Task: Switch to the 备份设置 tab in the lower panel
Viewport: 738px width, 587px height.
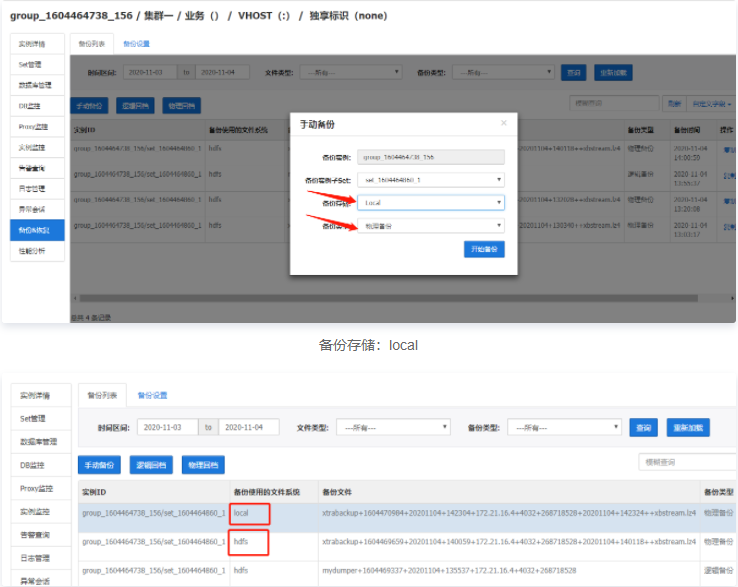Action: point(151,395)
